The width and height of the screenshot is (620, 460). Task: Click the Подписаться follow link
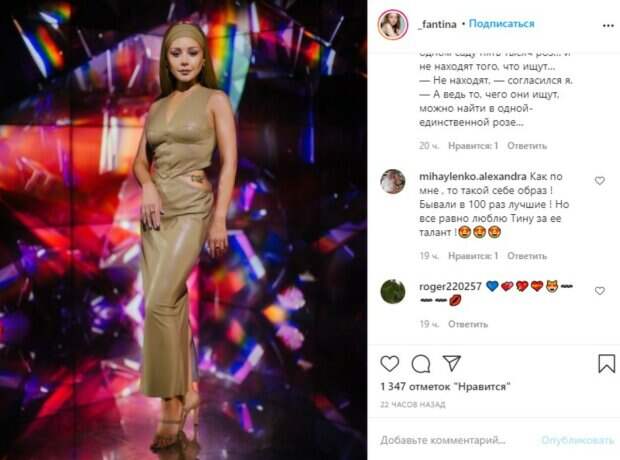(x=501, y=24)
